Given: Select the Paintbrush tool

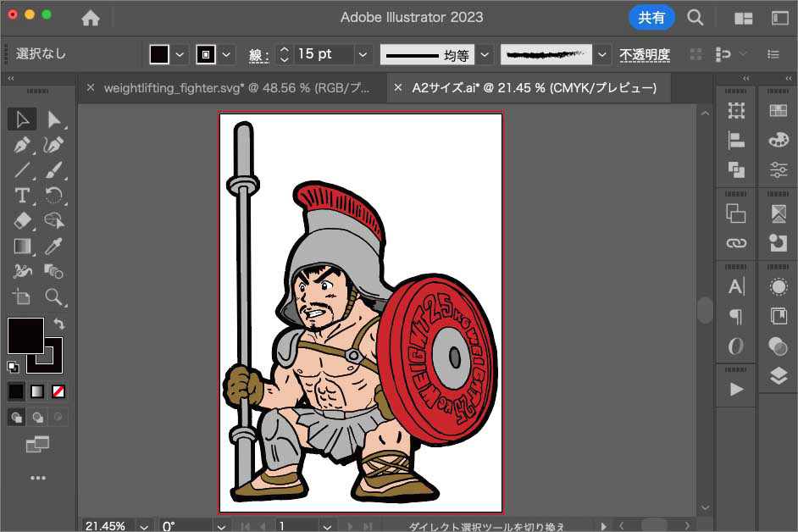Looking at the screenshot, I should [x=54, y=170].
